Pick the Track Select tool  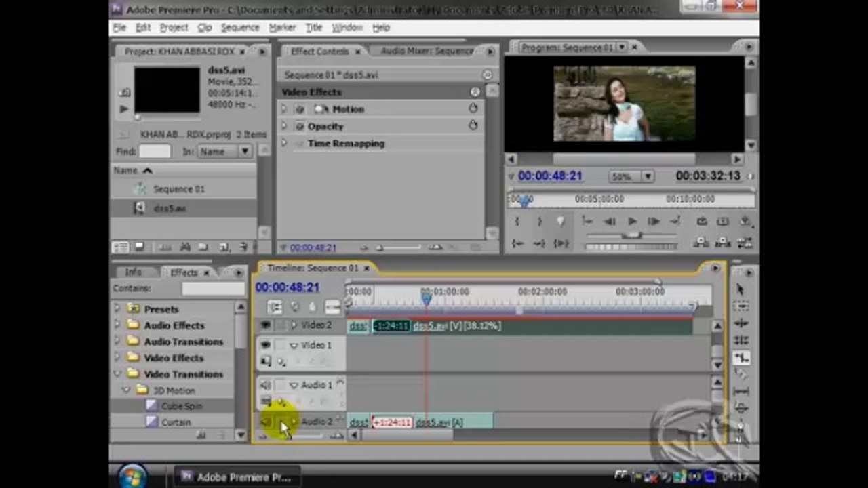(x=741, y=306)
